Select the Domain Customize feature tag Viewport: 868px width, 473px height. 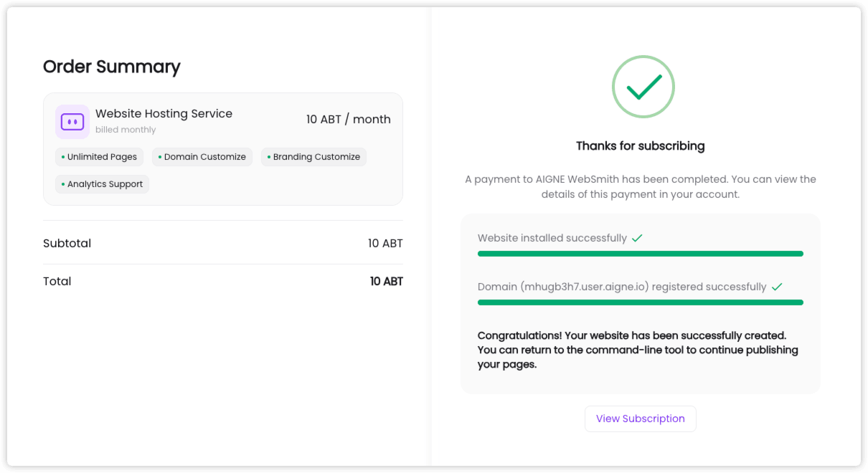coord(202,156)
